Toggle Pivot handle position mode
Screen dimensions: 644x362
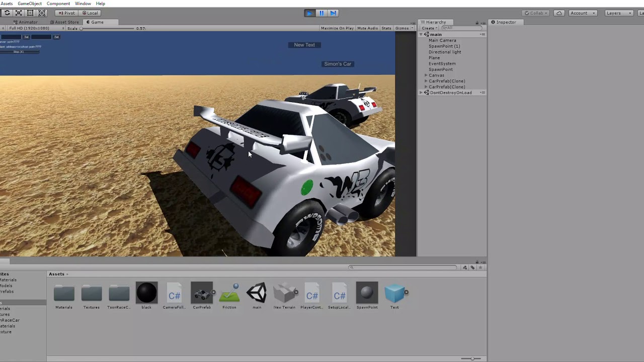point(66,13)
